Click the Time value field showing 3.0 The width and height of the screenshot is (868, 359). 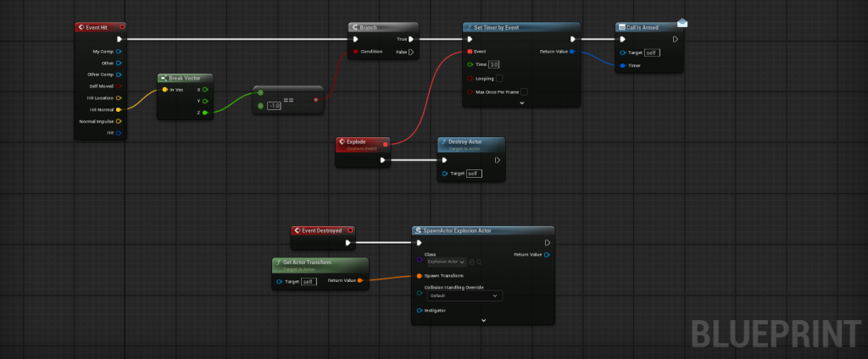tap(494, 64)
